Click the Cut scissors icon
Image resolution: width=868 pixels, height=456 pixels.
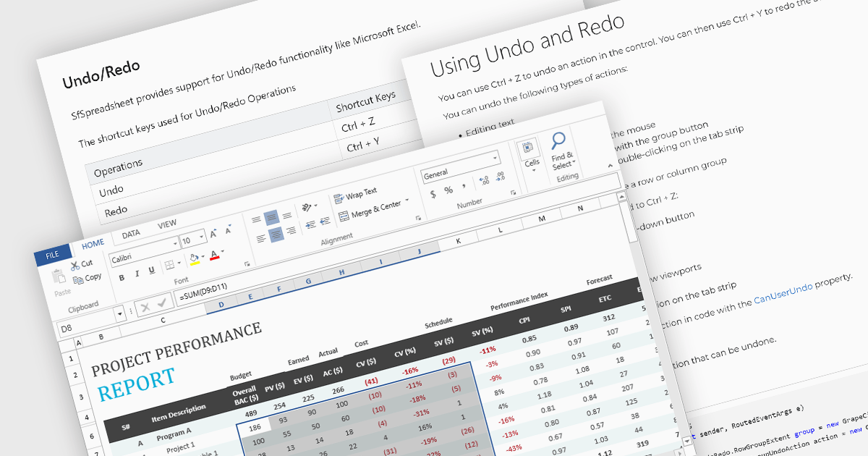[75, 266]
